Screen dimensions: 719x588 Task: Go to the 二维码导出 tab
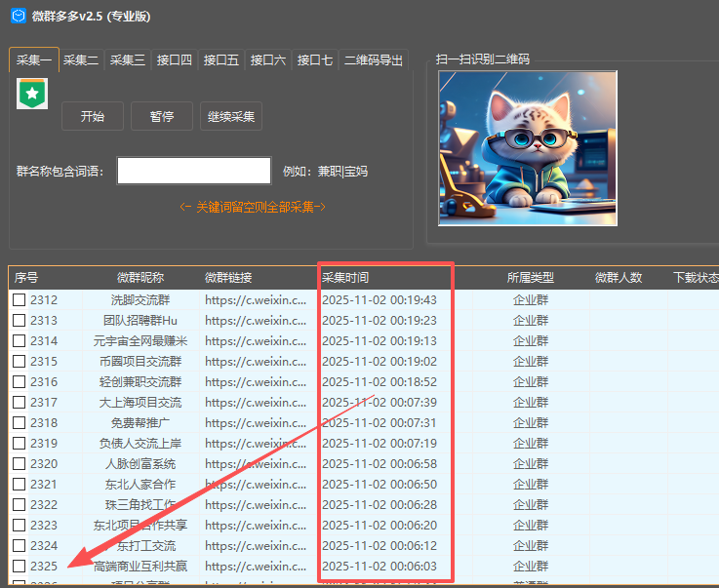374,60
